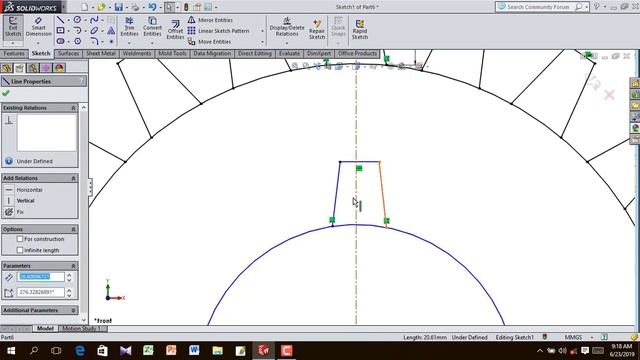Collapse the Parameters section
This screenshot has width=640, height=360.
(x=73, y=266)
